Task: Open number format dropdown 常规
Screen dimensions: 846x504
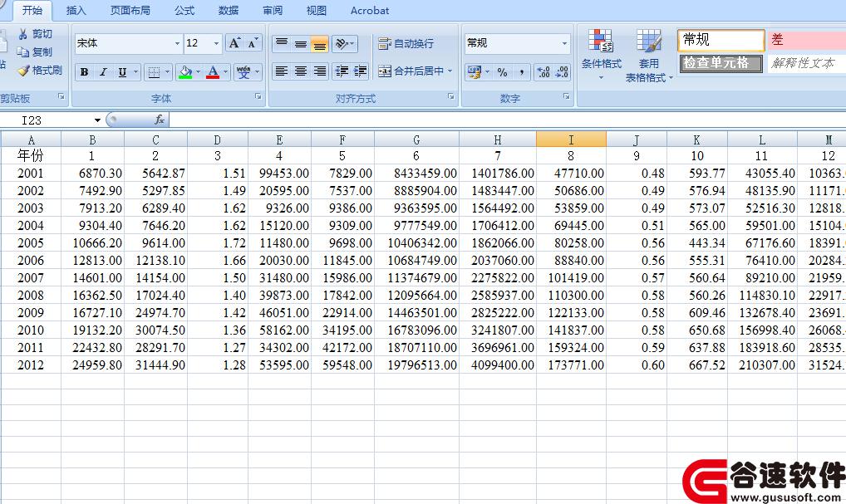Action: point(564,43)
